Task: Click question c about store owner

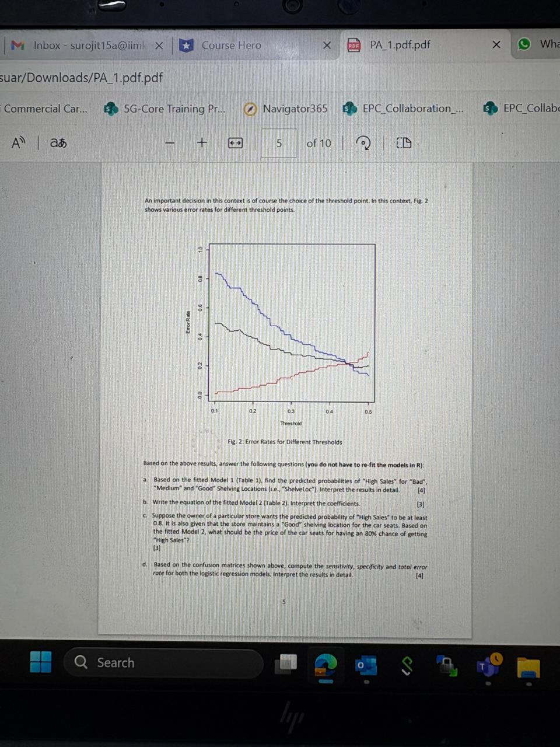Action: (x=285, y=532)
